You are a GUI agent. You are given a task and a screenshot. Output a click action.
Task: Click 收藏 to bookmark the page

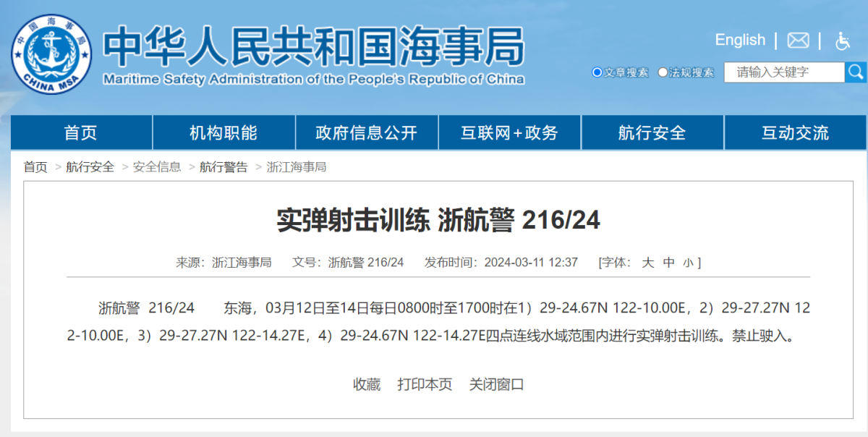point(367,384)
